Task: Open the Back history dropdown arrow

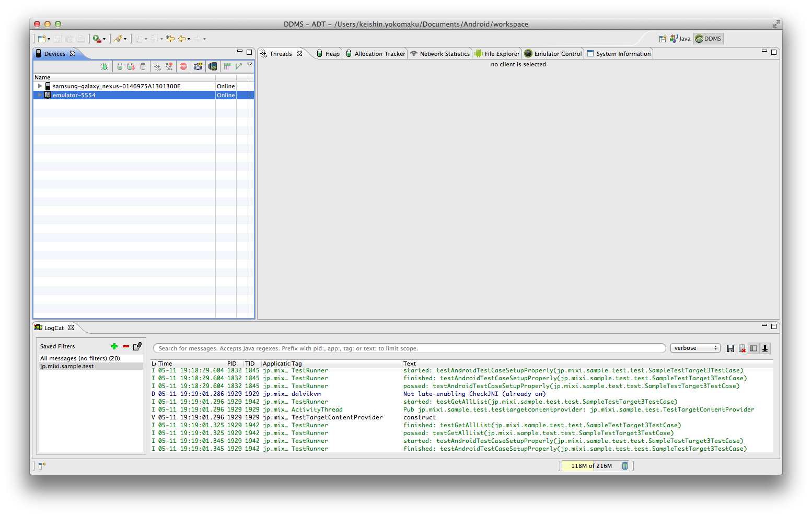Action: pyautogui.click(x=189, y=39)
